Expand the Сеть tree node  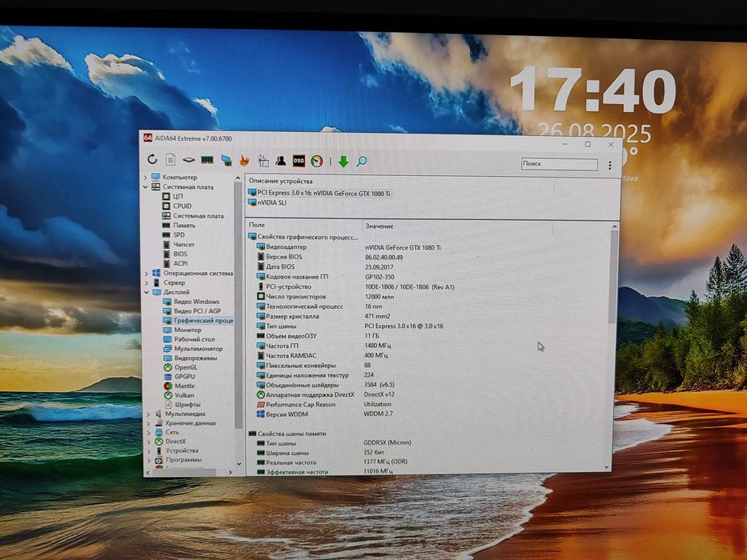149,432
